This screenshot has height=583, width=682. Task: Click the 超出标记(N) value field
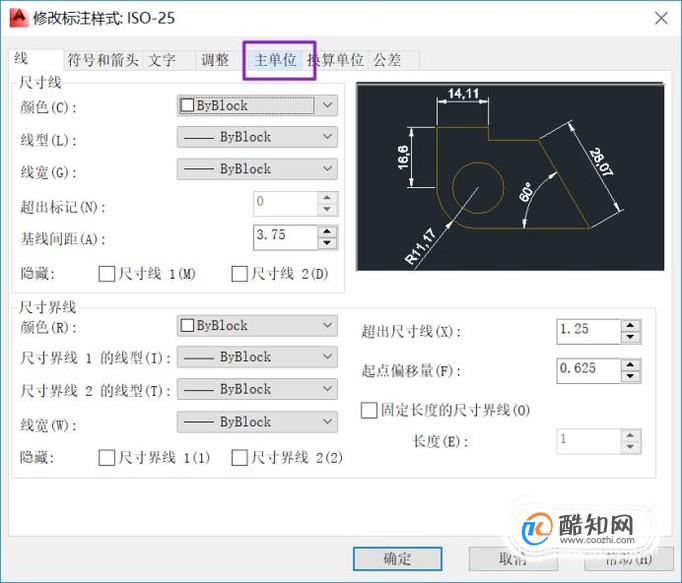(x=285, y=204)
